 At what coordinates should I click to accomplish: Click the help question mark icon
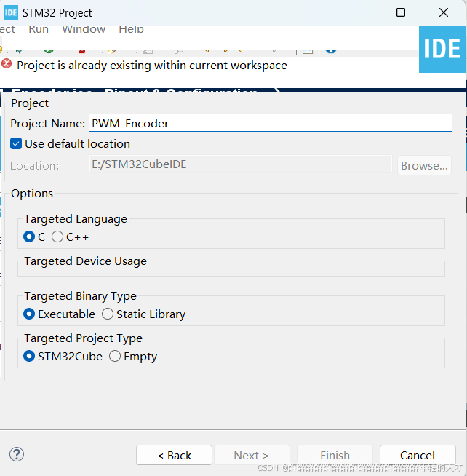tap(17, 454)
